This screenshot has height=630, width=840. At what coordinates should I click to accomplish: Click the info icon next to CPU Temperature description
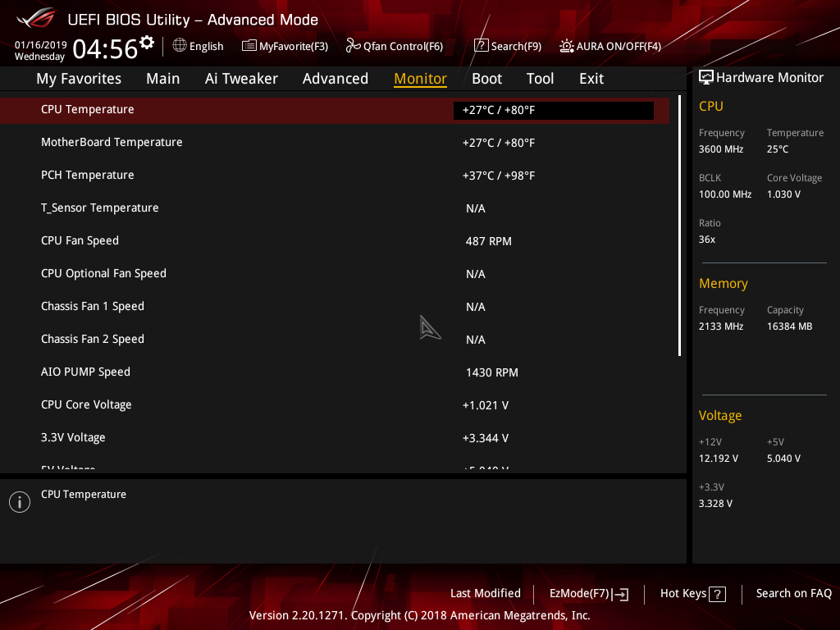coord(19,501)
